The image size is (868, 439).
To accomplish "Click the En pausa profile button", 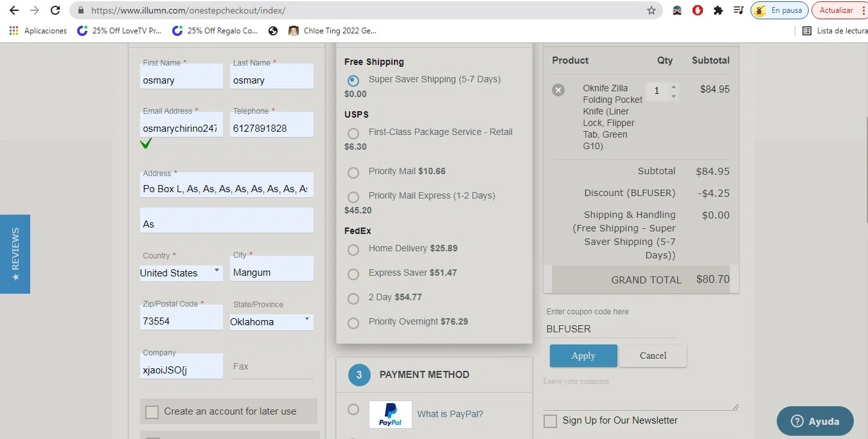I will click(779, 10).
